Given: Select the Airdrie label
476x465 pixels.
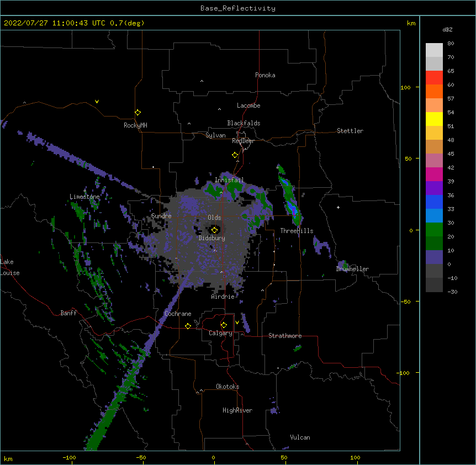Looking at the screenshot, I should (223, 297).
